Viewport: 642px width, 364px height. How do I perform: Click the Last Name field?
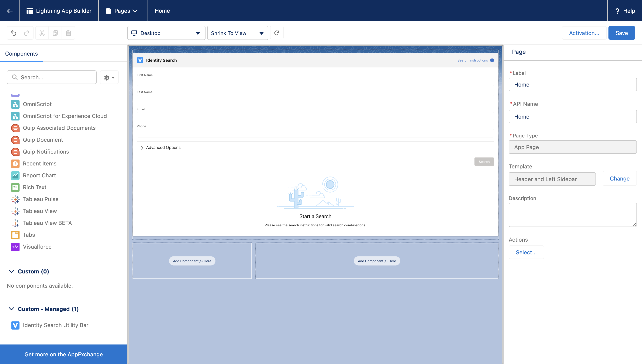315,99
